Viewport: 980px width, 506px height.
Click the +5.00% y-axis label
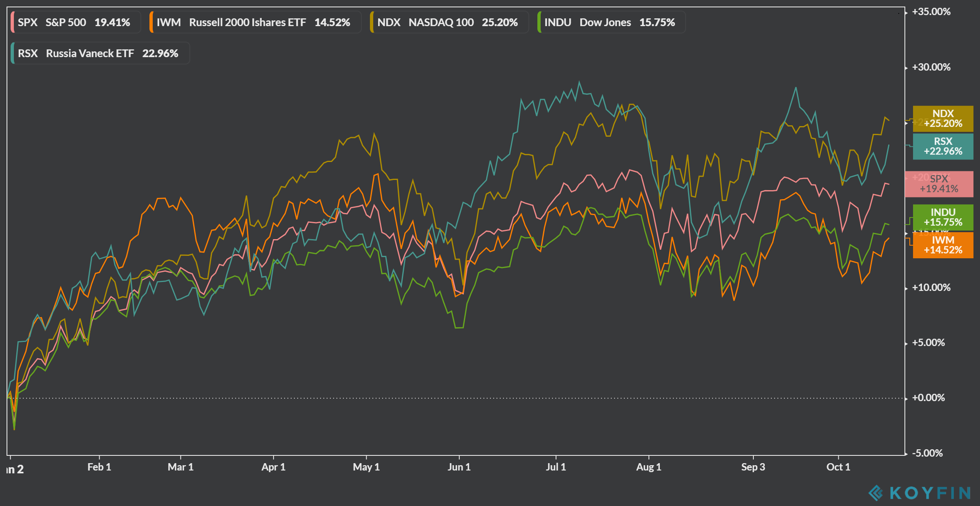tap(928, 343)
